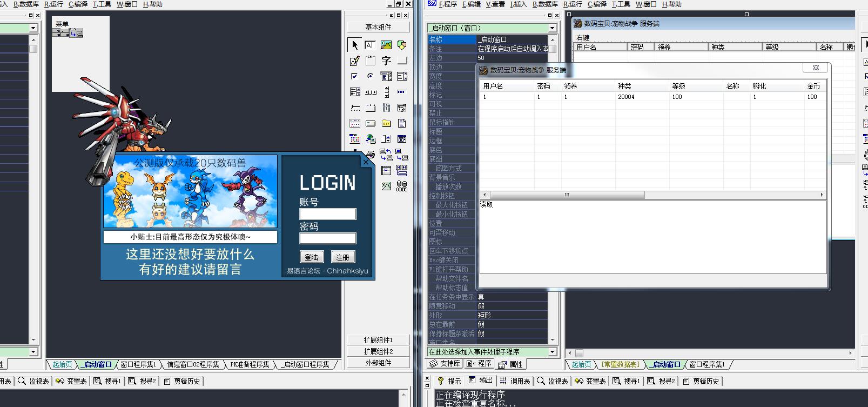Pick the month calendar component tool
The image size is (868, 407).
tap(354, 123)
